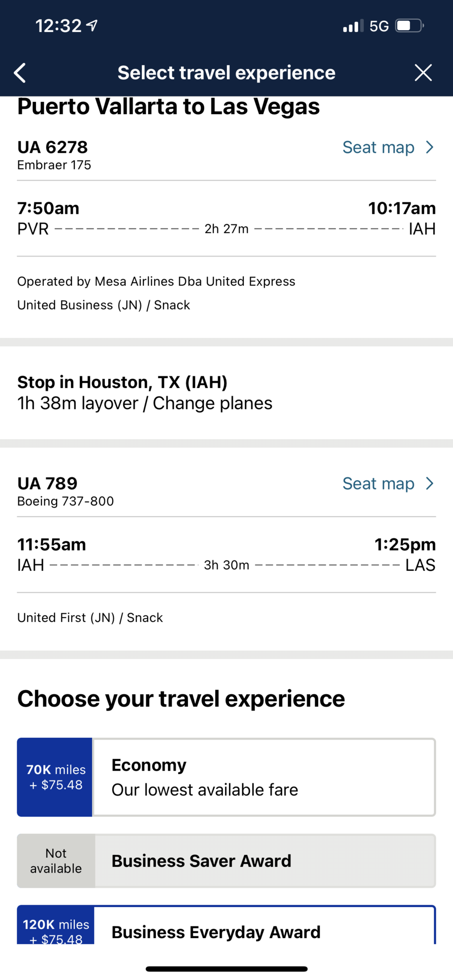Close the Select travel experience screen
The image size is (453, 980).
[x=423, y=73]
